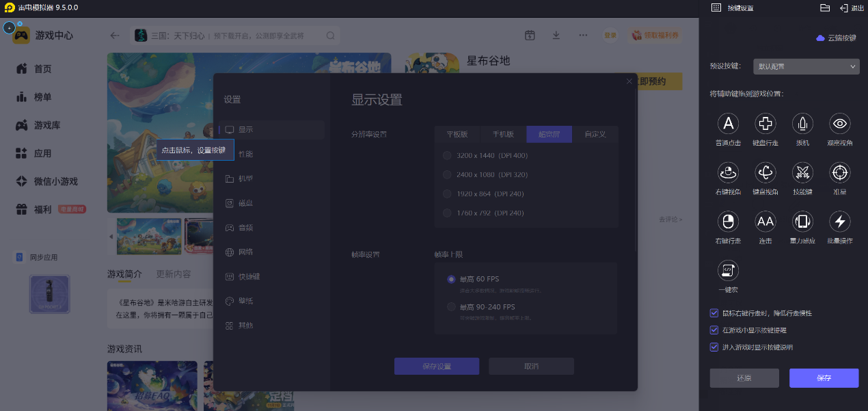Select the 准星 crosshair key icon
The width and height of the screenshot is (868, 411).
tap(839, 172)
